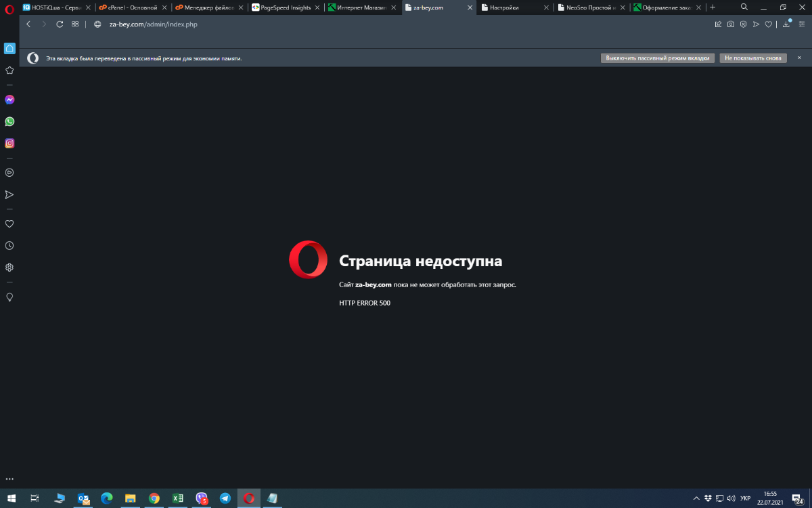Open the volume control in system tray
812x508 pixels.
point(730,499)
